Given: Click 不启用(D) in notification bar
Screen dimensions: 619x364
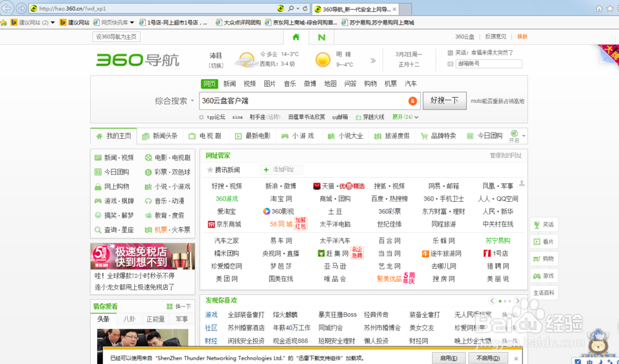Looking at the screenshot, I should click(488, 358).
